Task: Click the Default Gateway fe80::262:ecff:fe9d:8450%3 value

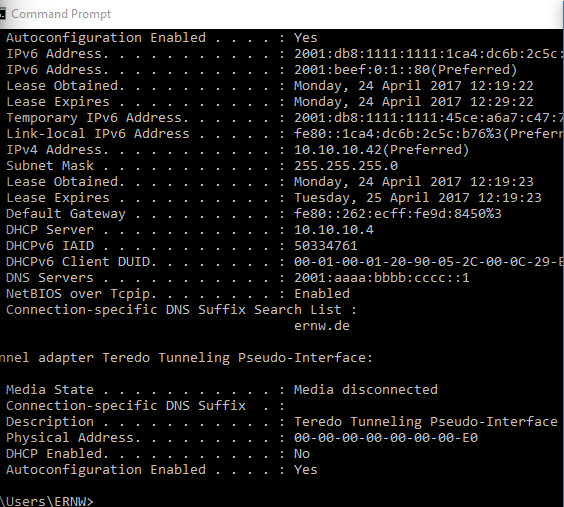Action: 398,214
